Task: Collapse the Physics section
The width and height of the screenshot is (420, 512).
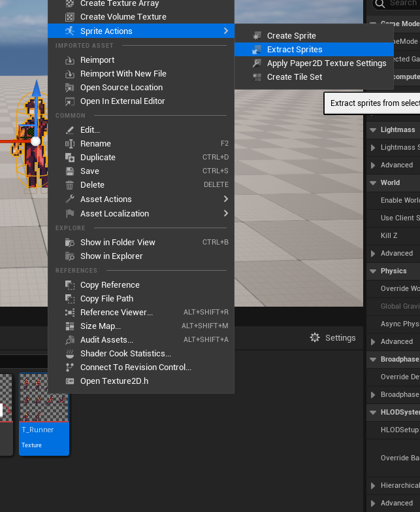Action: 373,271
